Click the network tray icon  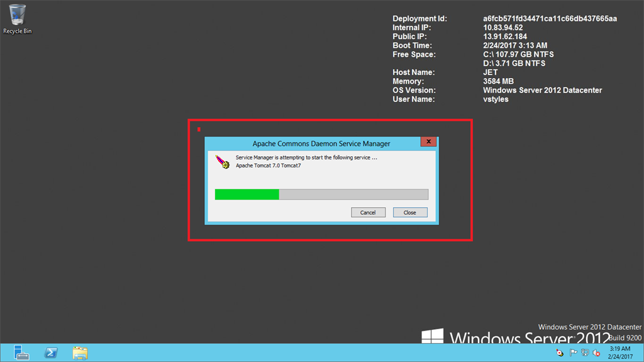(585, 353)
